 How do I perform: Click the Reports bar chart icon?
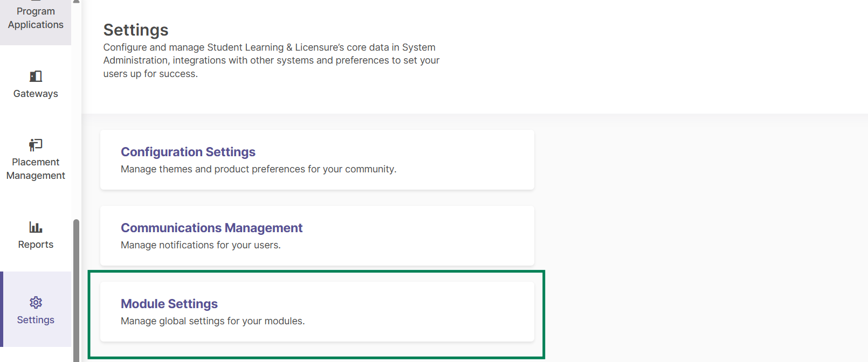(36, 227)
